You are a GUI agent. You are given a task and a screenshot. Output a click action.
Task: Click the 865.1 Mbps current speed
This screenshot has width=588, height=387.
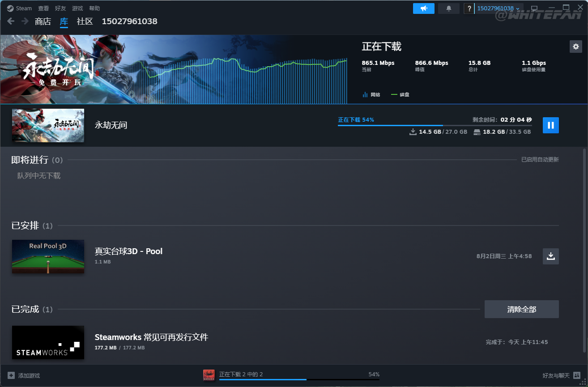378,63
